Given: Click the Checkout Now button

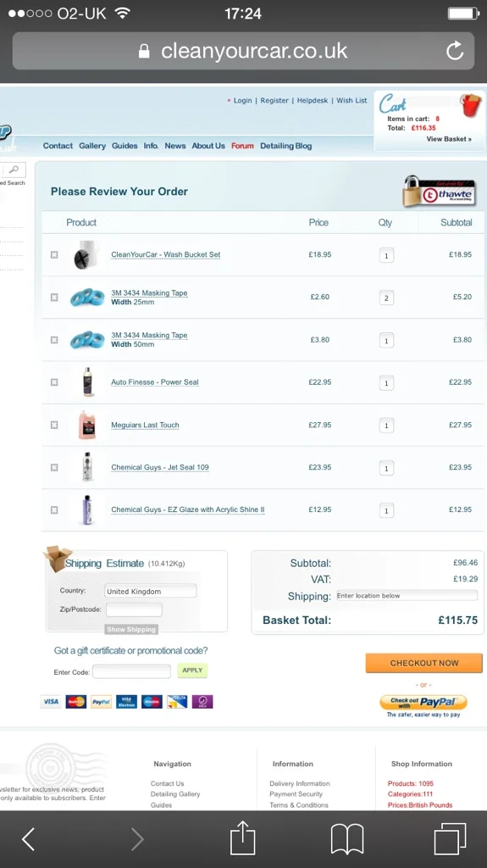Looking at the screenshot, I should coord(424,663).
